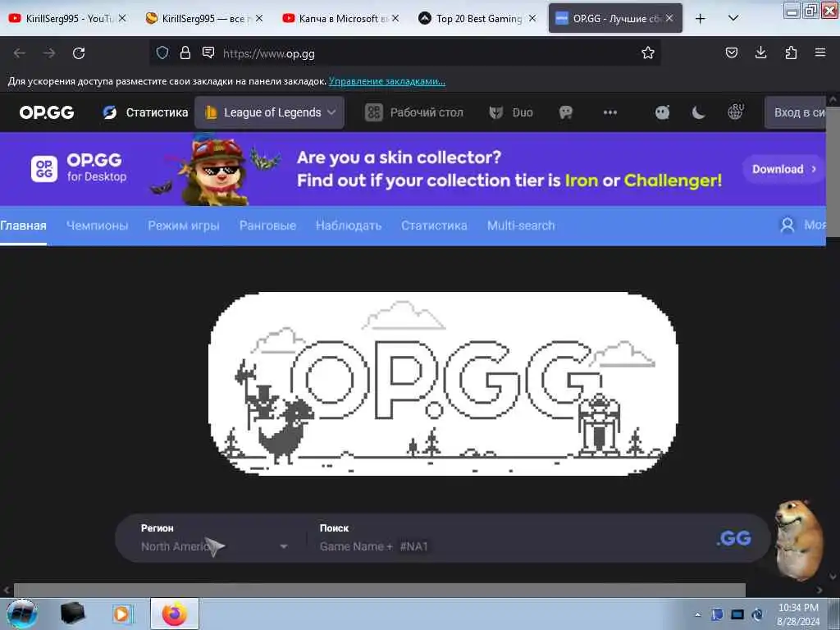Open Статистика in the top header
Viewport: 840px width, 630px height.
pyautogui.click(x=146, y=112)
